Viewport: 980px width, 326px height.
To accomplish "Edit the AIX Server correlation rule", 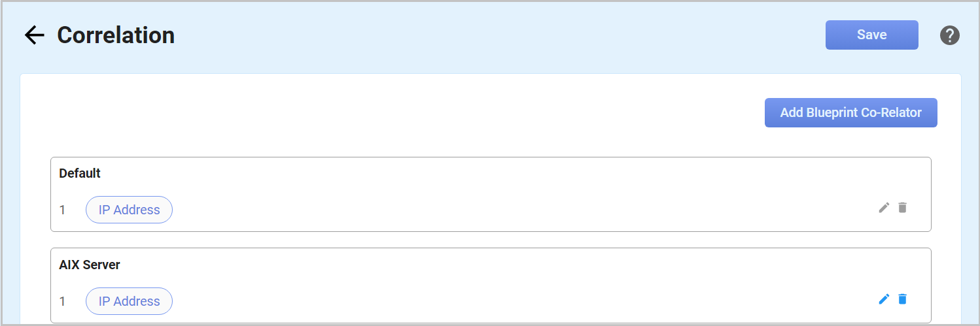I will (884, 299).
